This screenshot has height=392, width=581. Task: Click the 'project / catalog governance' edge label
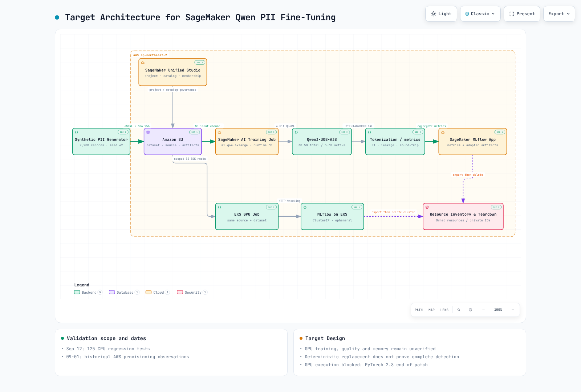pos(173,90)
